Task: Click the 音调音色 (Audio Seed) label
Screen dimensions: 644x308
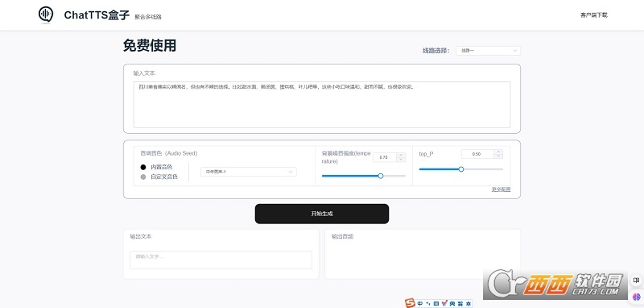Action: pos(169,153)
